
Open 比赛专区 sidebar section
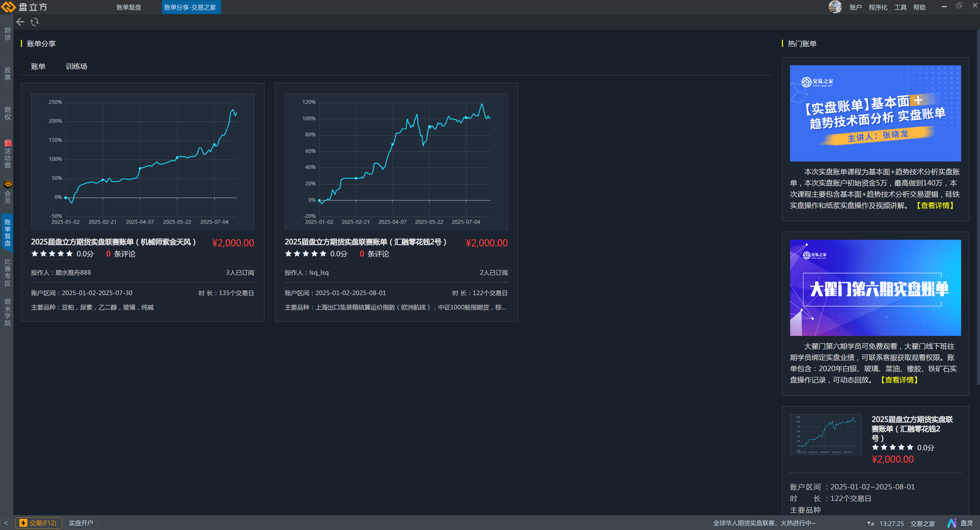(x=8, y=272)
